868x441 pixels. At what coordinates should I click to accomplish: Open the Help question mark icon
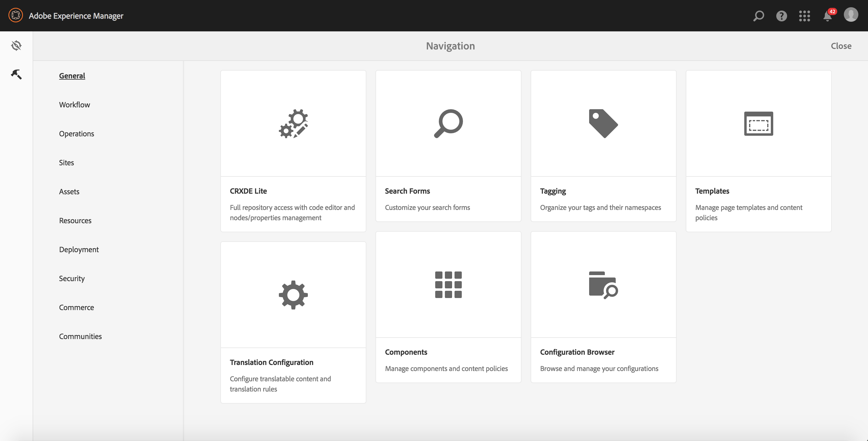click(781, 16)
